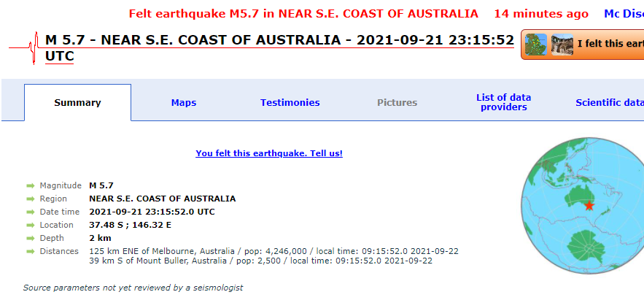Click the red 'Felt earthquake M5.7' ticker headline
Screen dimensions: 644x300
point(303,14)
